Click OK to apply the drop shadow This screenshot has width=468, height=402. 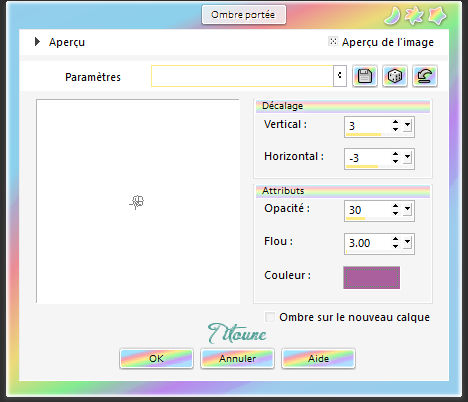(156, 359)
